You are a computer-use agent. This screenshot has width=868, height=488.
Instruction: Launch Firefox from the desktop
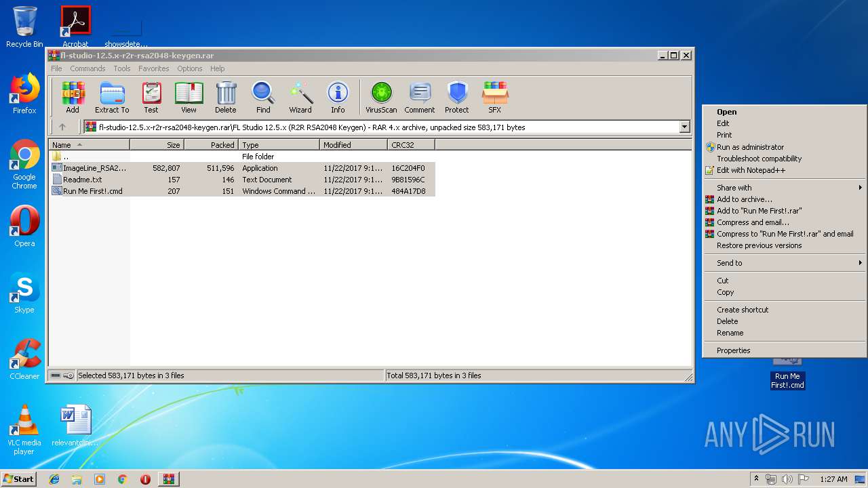pos(24,94)
